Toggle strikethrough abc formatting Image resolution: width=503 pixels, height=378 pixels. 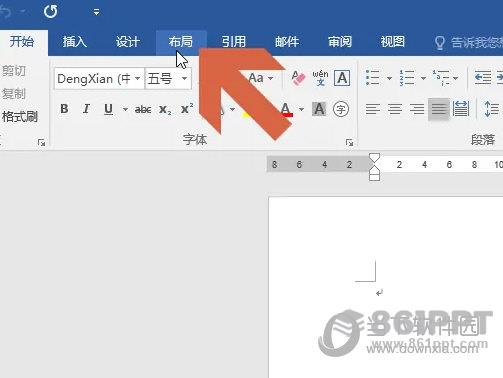click(x=143, y=109)
